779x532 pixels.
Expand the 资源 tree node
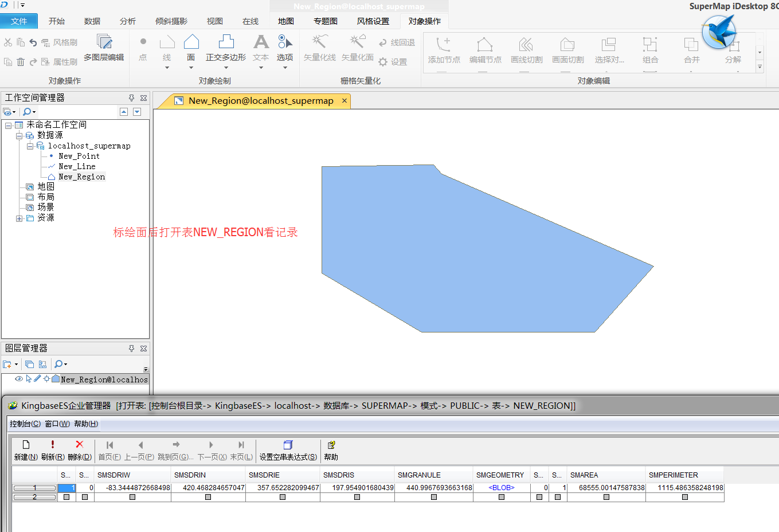pyautogui.click(x=19, y=218)
